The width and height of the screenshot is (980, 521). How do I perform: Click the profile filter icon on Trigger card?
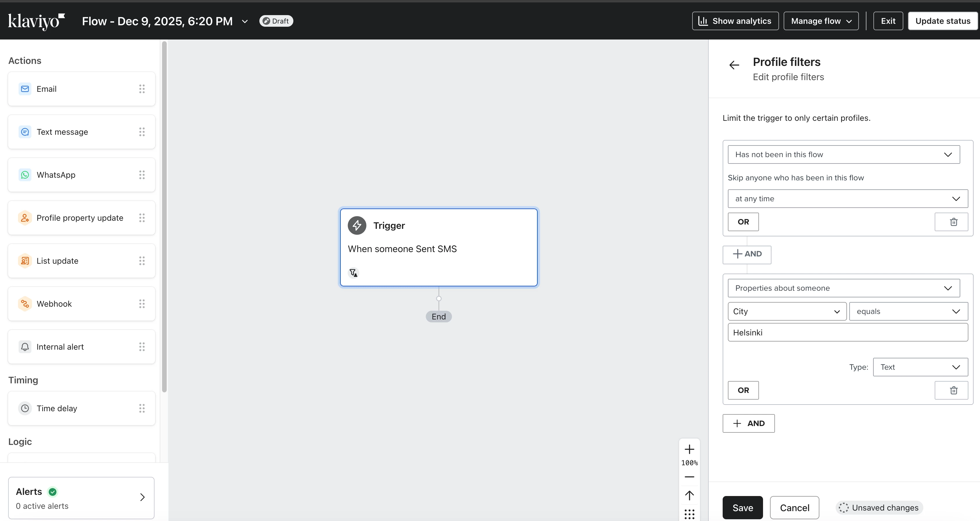(353, 273)
